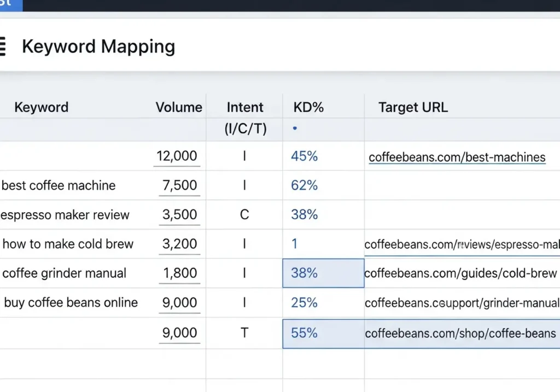This screenshot has width=560, height=392.
Task: Click the Keyword Mapping title
Action: tap(98, 47)
